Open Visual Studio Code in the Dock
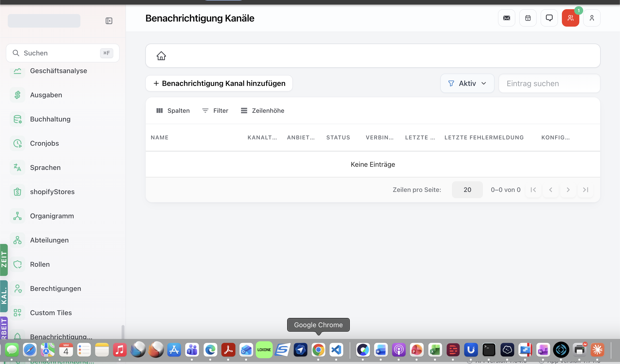This screenshot has width=620, height=364. click(x=336, y=350)
